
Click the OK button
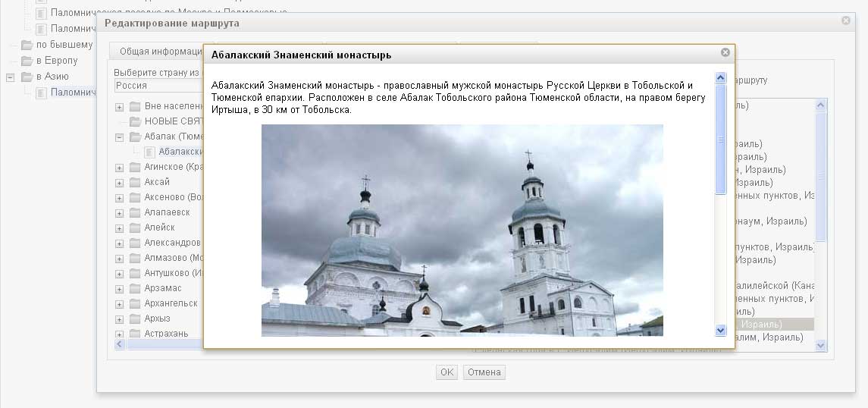click(x=447, y=372)
